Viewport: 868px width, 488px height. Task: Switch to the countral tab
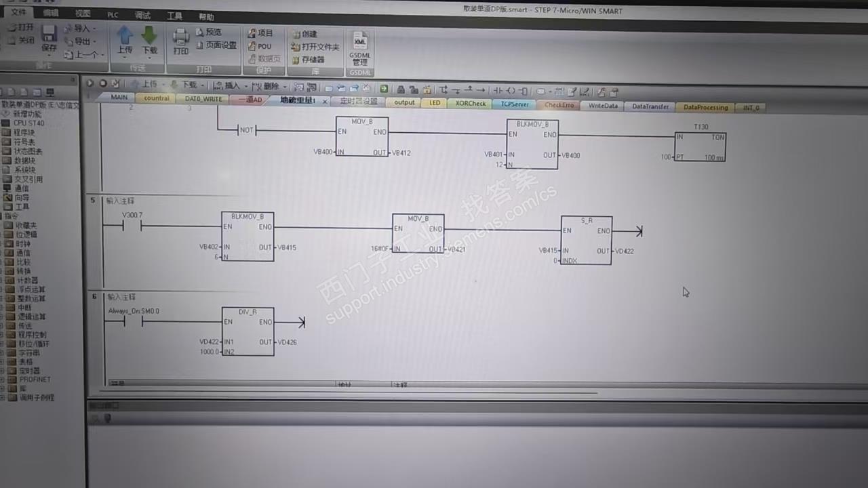point(157,98)
